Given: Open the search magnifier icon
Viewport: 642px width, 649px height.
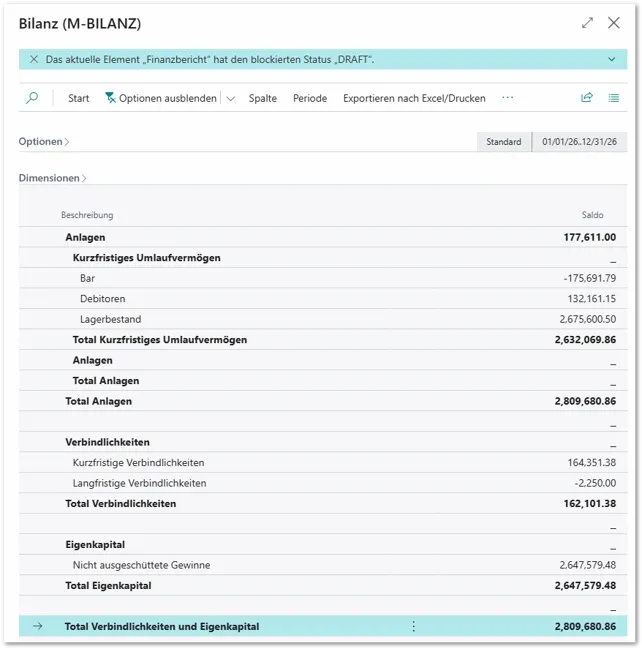Looking at the screenshot, I should coord(32,98).
